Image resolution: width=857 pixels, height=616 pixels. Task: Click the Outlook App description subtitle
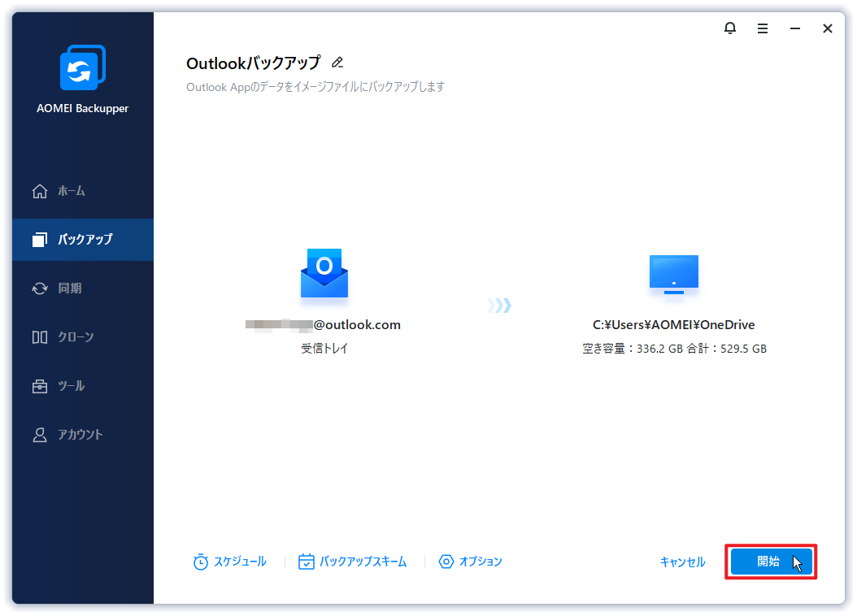315,87
